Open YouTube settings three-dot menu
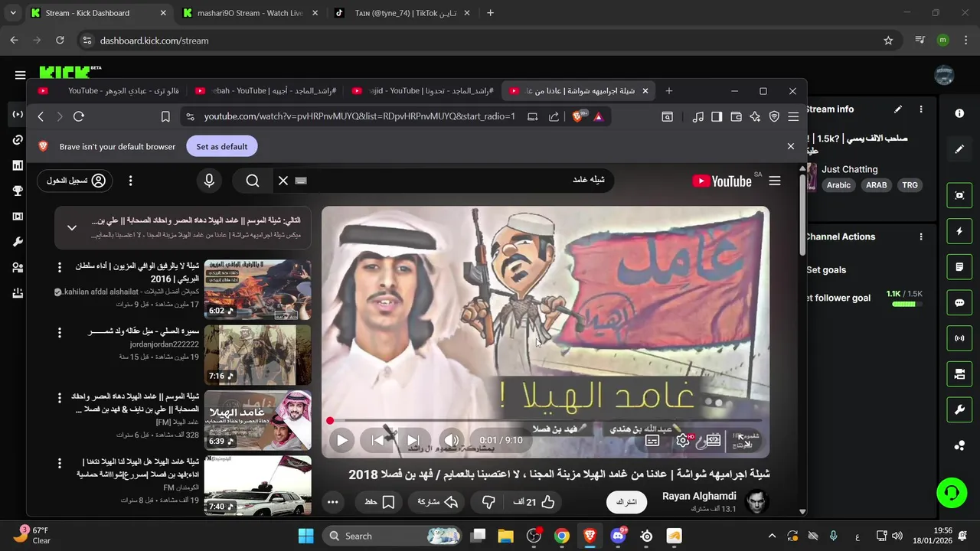The width and height of the screenshot is (980, 551). [130, 181]
